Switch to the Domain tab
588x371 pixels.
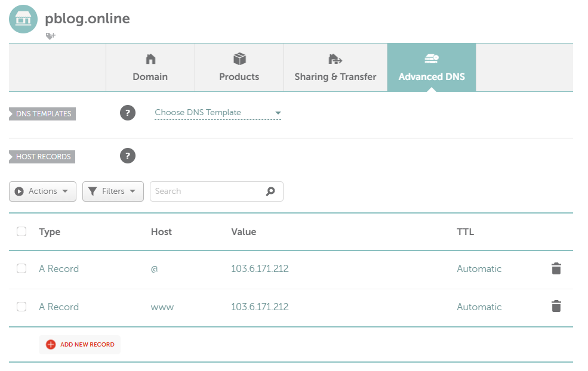tap(150, 67)
